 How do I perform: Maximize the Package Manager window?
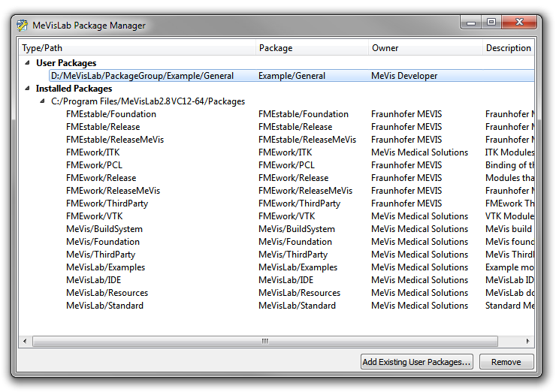pyautogui.click(x=491, y=23)
